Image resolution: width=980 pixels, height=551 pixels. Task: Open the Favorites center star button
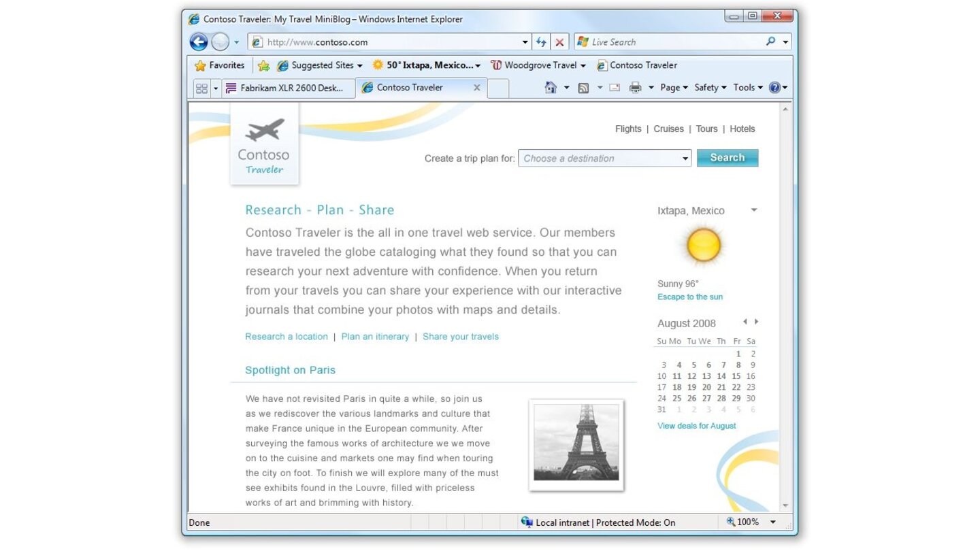tap(219, 65)
